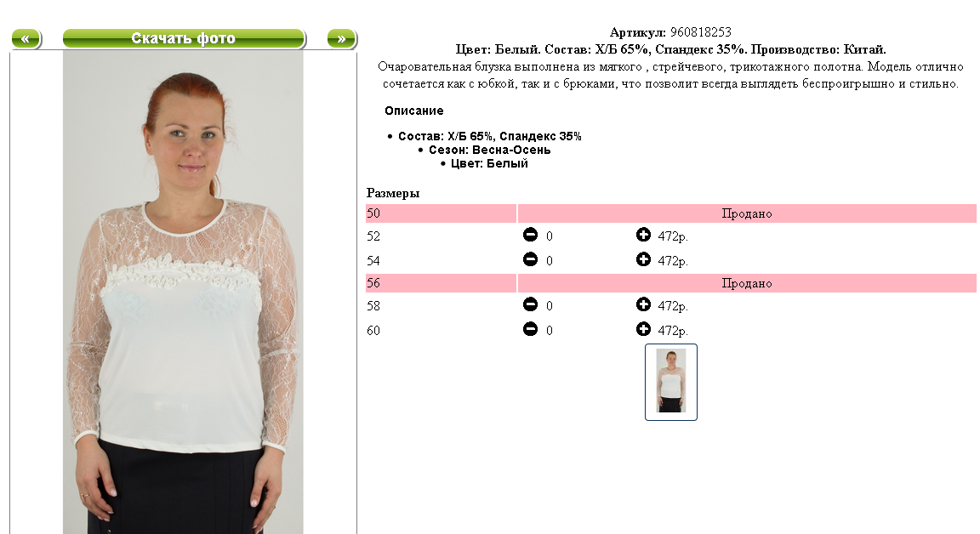This screenshot has width=980, height=534.
Task: Decrease quantity for size 54
Action: pos(530,259)
